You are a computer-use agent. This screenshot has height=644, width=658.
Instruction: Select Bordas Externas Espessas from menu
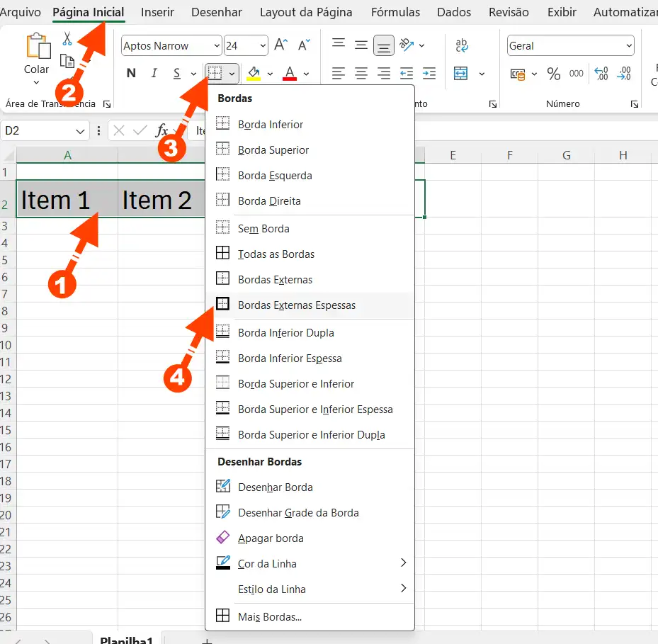[x=297, y=305]
